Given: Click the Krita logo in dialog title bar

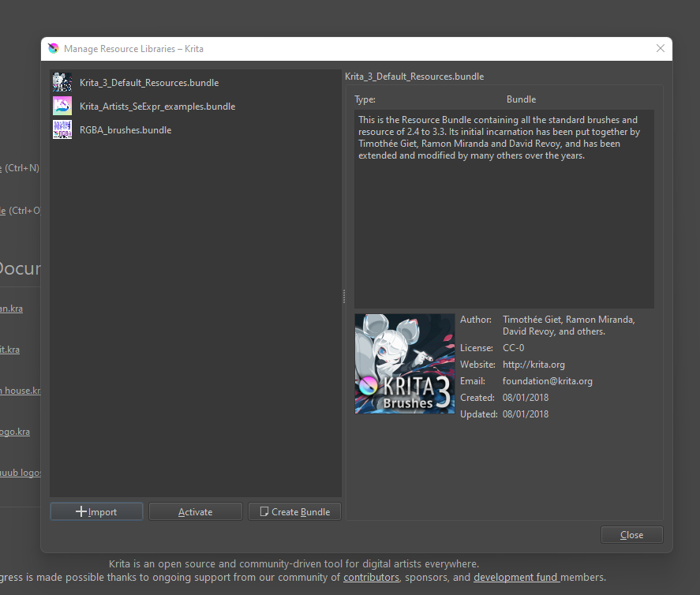Looking at the screenshot, I should tap(53, 48).
